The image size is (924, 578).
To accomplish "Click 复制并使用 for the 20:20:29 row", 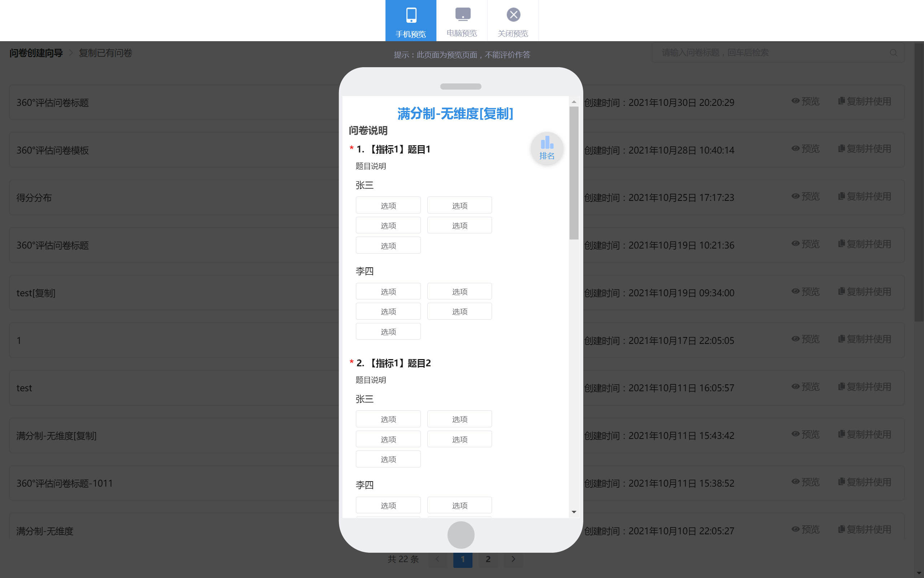I will click(x=865, y=101).
